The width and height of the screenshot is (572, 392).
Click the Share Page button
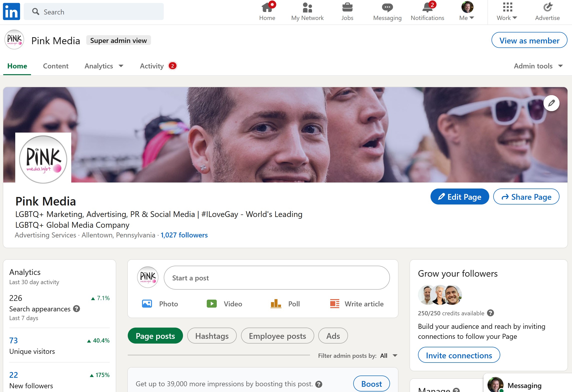point(526,197)
